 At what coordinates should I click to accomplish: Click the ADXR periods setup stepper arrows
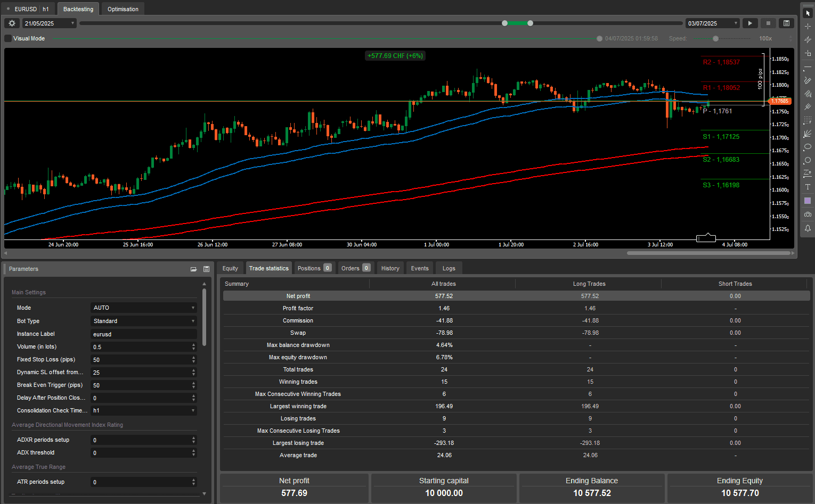click(193, 440)
